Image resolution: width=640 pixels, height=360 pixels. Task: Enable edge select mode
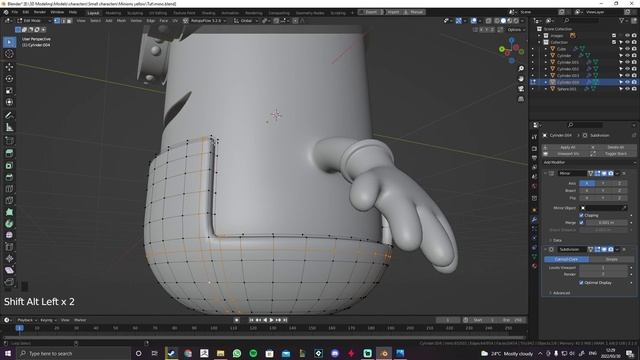point(63,20)
